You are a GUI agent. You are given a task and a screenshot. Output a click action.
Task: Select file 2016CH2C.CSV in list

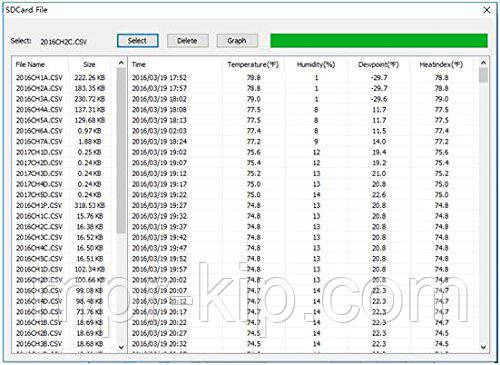tap(39, 227)
